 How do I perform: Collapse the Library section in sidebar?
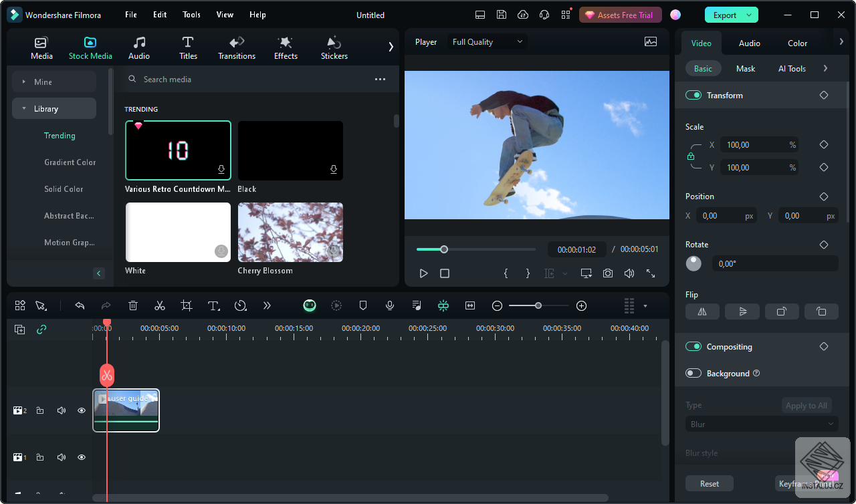pyautogui.click(x=24, y=109)
